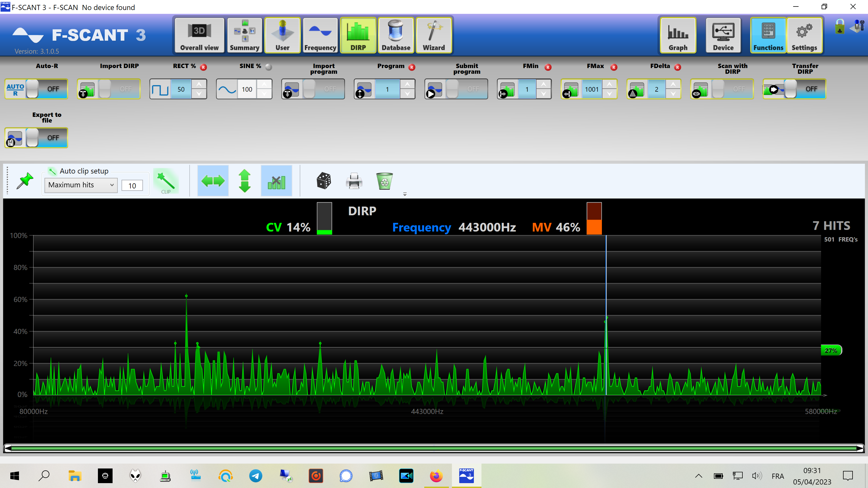
Task: Select the Frequency module
Action: pyautogui.click(x=320, y=35)
